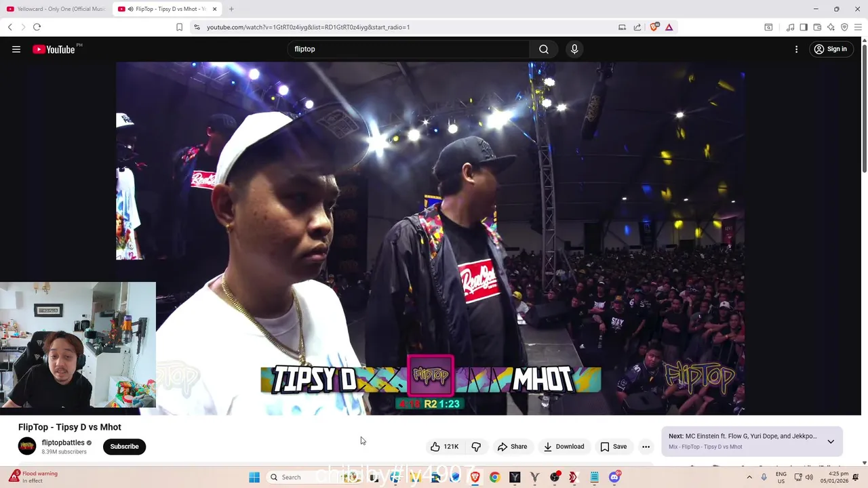The image size is (868, 488).
Task: Open Brave VPN shield icon
Action: click(x=844, y=27)
